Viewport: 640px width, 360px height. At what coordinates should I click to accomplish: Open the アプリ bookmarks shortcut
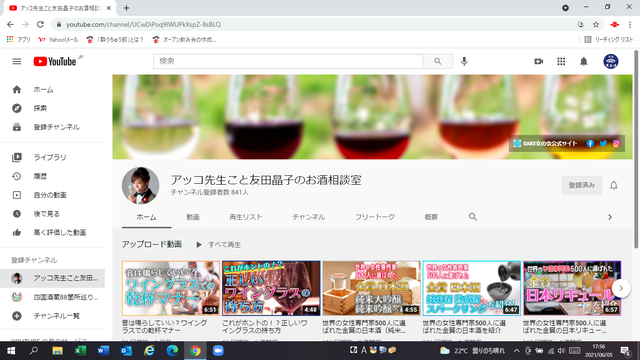click(x=19, y=40)
